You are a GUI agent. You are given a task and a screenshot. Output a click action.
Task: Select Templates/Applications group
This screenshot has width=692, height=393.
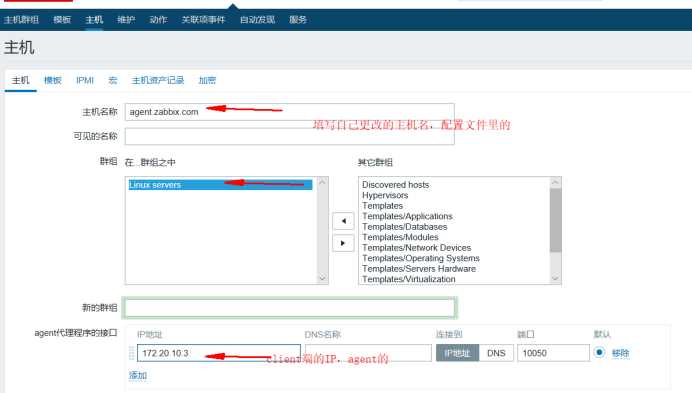(407, 216)
